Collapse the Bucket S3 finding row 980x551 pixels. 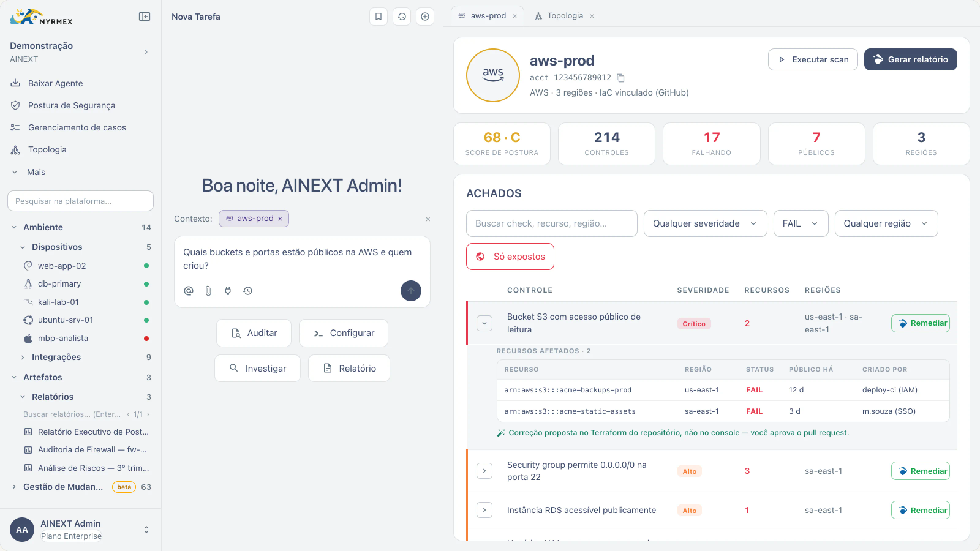(484, 323)
